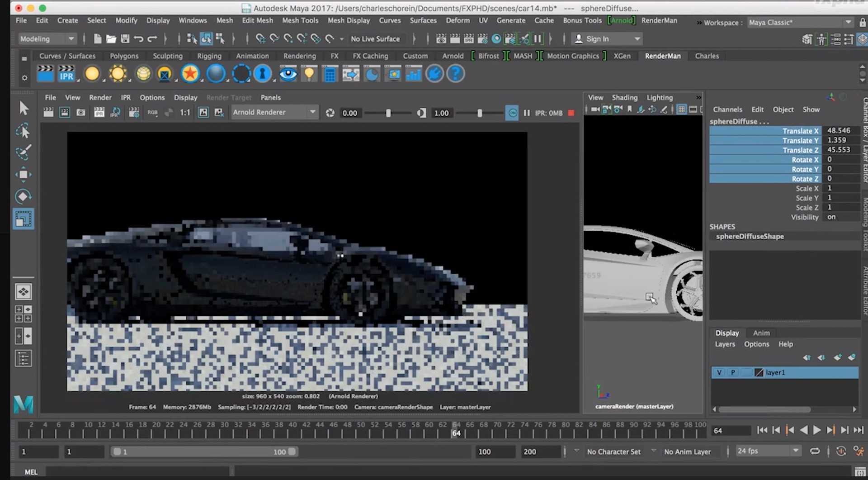This screenshot has width=868, height=480.
Task: Expand hidden viewport menus with double chevron
Action: 698,98
